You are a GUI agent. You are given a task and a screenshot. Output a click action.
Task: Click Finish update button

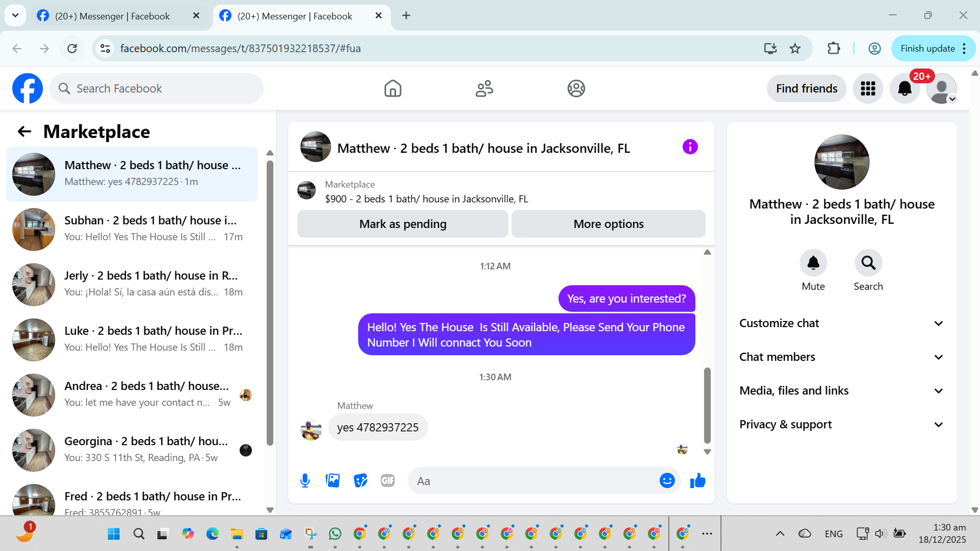(x=927, y=49)
